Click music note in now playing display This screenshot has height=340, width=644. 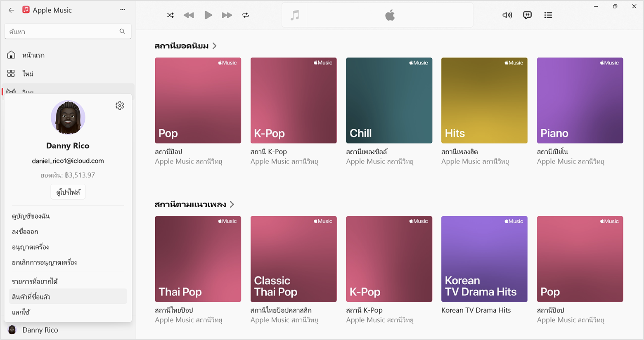[295, 15]
